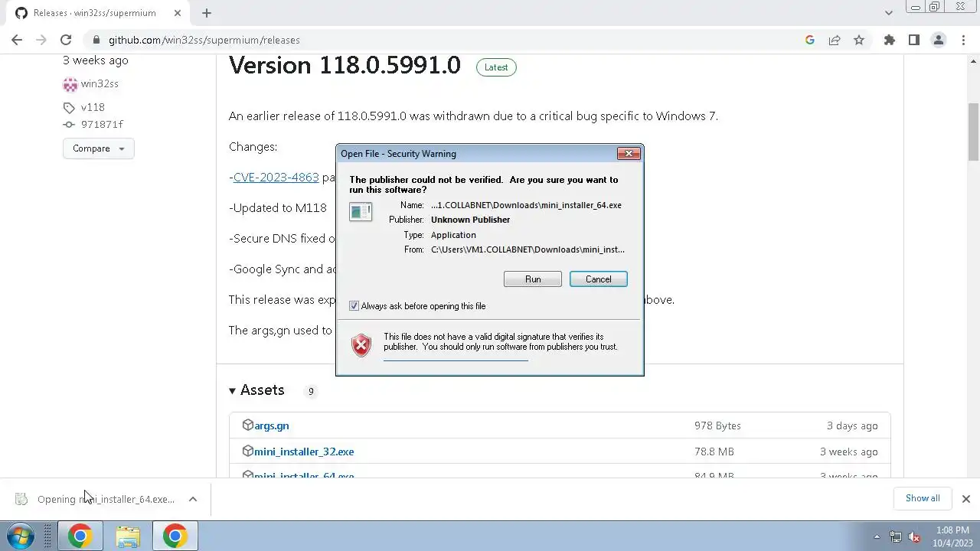Image resolution: width=980 pixels, height=551 pixels.
Task: Click Show all downloads
Action: tap(923, 498)
